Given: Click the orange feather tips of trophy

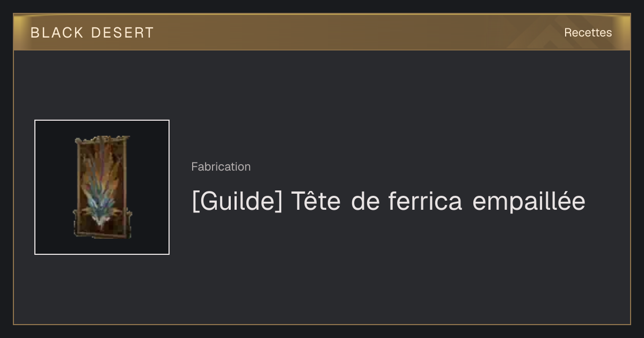Looking at the screenshot, I should coord(103,156).
